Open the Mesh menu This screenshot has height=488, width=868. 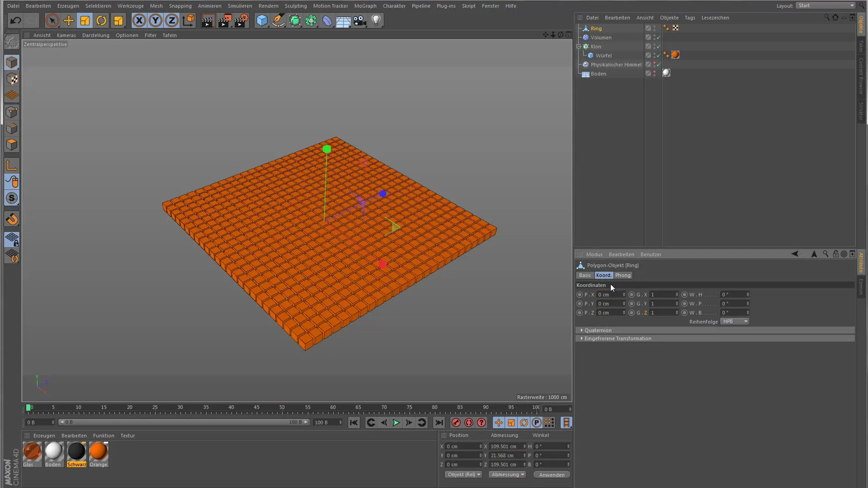point(156,6)
